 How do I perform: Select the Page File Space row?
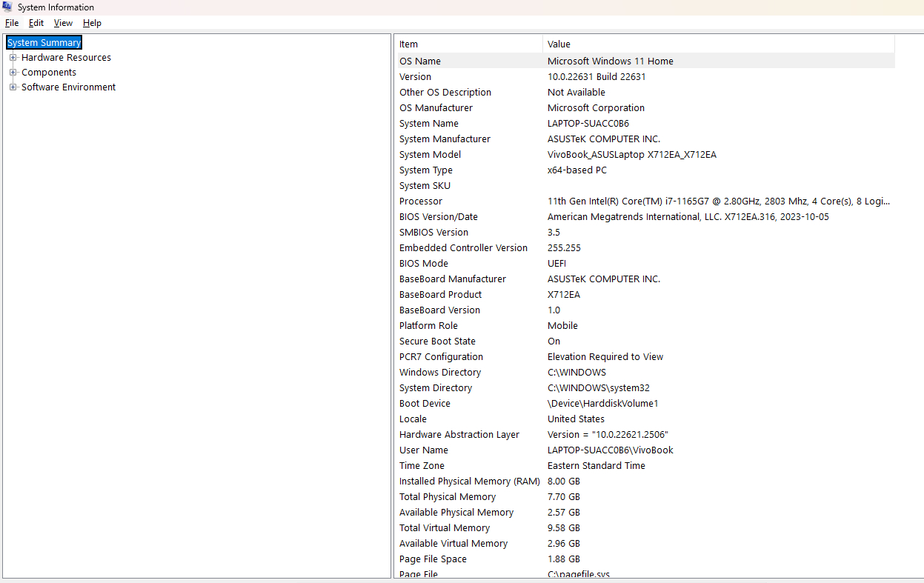pyautogui.click(x=645, y=559)
